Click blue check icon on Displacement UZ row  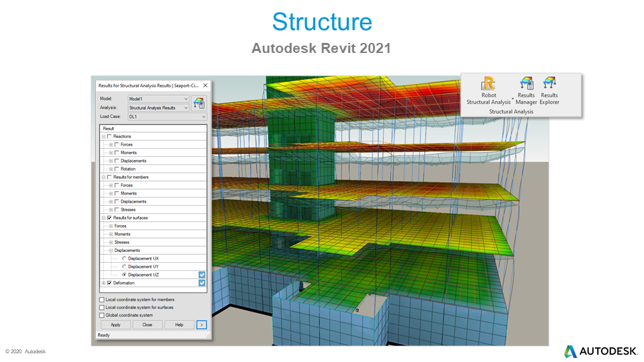[202, 275]
